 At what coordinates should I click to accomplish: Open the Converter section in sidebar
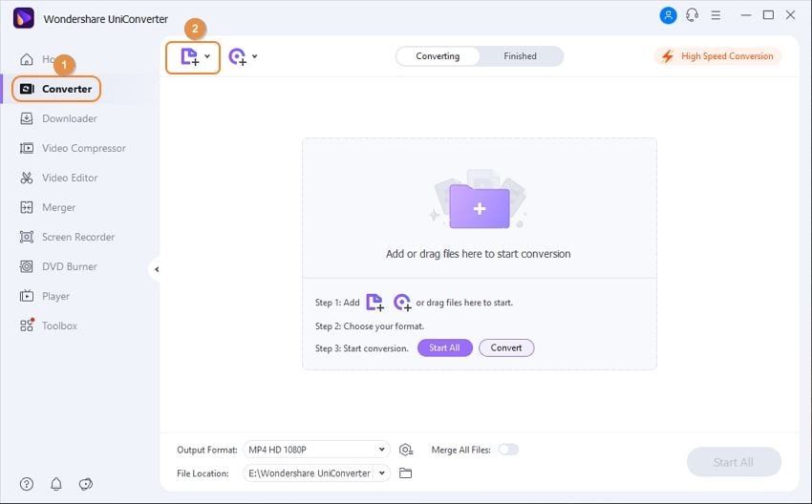click(56, 89)
